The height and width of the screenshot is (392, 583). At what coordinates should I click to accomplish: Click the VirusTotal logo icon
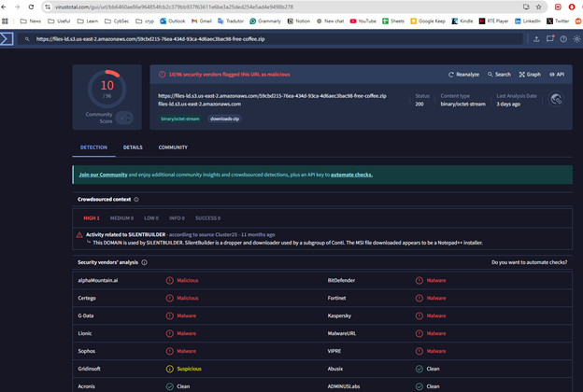(x=7, y=39)
